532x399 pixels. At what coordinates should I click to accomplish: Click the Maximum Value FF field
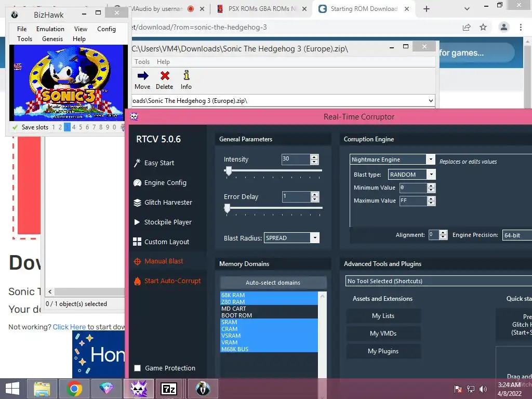[413, 201]
